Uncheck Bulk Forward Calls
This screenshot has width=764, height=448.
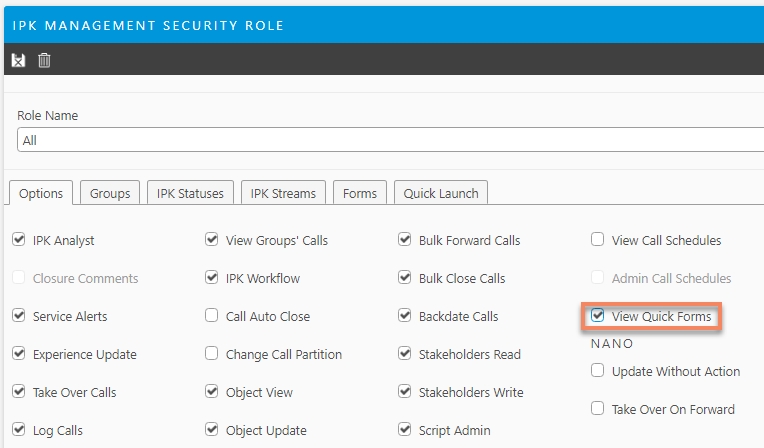tap(405, 240)
